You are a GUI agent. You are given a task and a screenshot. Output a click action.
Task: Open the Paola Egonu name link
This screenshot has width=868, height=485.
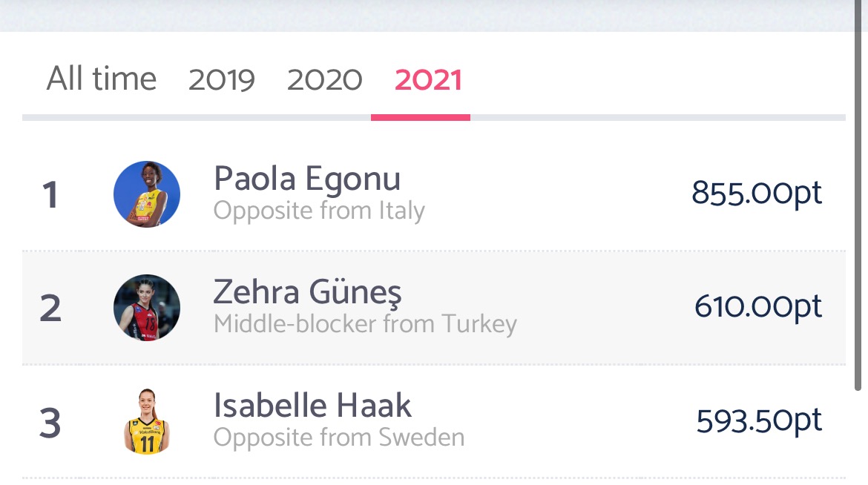pyautogui.click(x=307, y=179)
